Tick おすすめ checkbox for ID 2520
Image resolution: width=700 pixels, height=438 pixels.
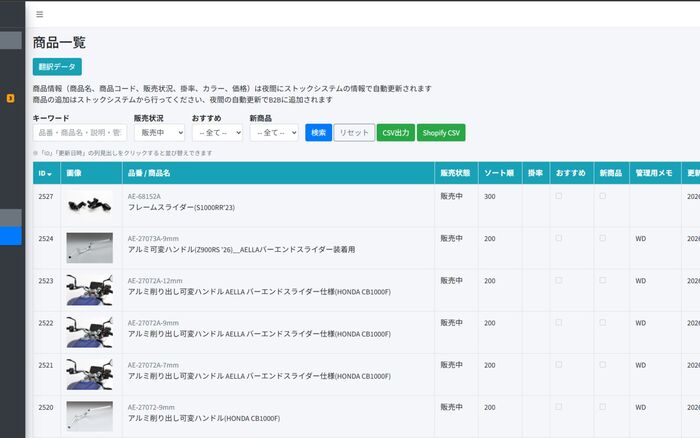pos(558,407)
